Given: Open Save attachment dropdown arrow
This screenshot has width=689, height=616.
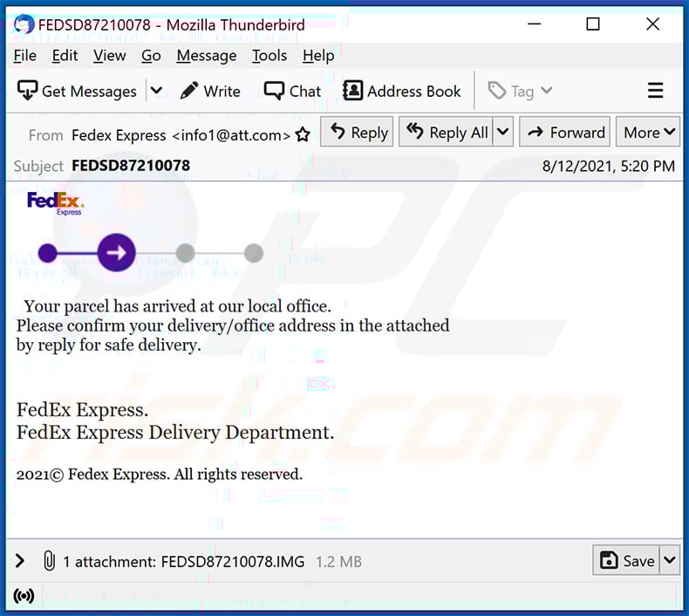Looking at the screenshot, I should click(x=670, y=560).
